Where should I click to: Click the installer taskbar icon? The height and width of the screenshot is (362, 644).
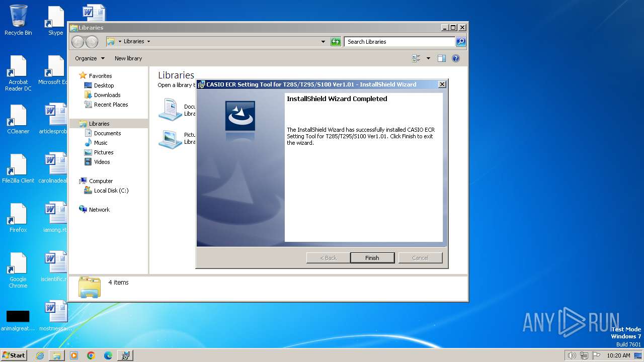tap(125, 355)
